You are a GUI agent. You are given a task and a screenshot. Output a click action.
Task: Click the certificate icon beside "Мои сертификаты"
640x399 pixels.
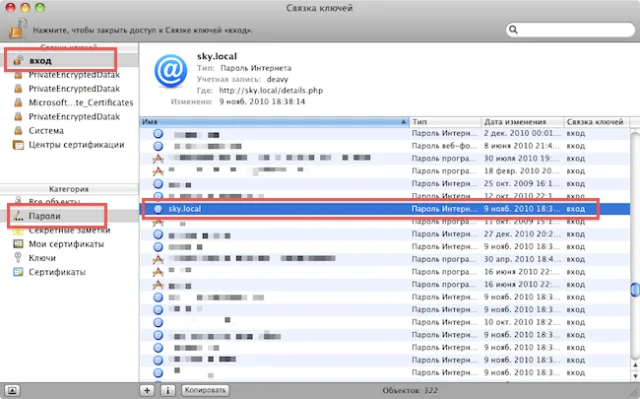point(18,244)
